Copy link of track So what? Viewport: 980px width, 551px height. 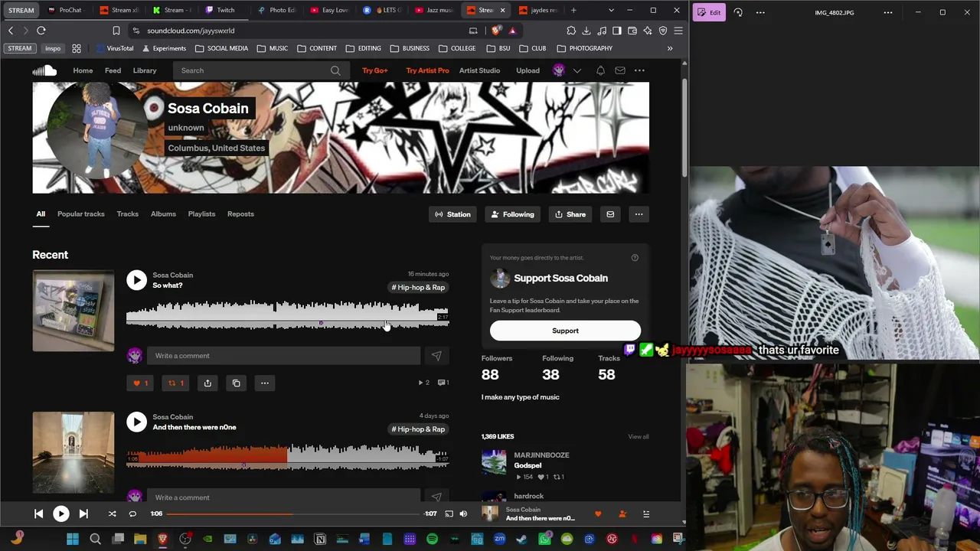click(x=236, y=383)
